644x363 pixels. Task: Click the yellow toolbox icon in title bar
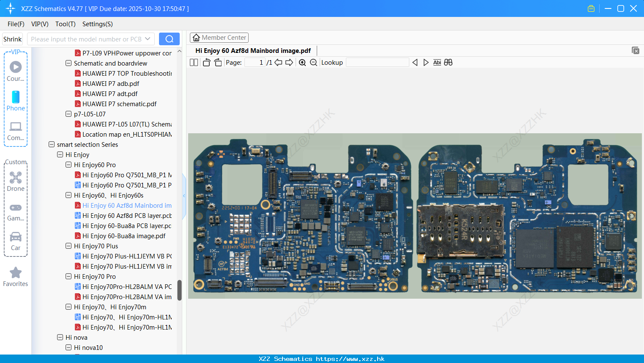[x=591, y=8]
